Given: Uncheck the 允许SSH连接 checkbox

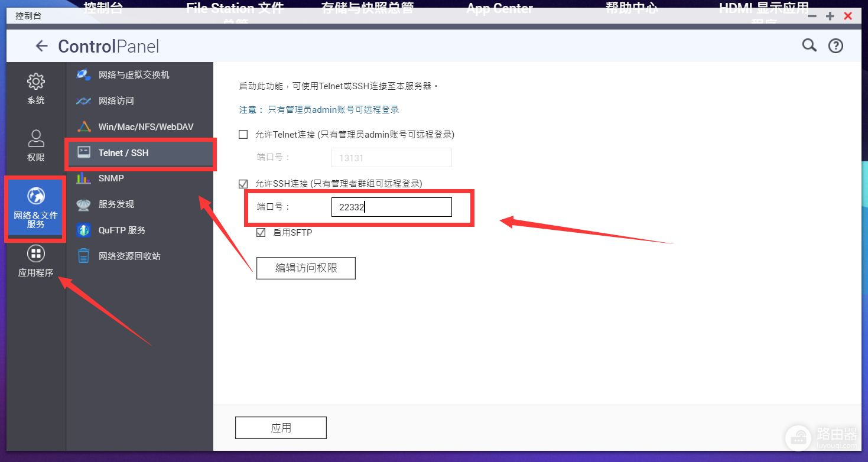Looking at the screenshot, I should coord(243,184).
